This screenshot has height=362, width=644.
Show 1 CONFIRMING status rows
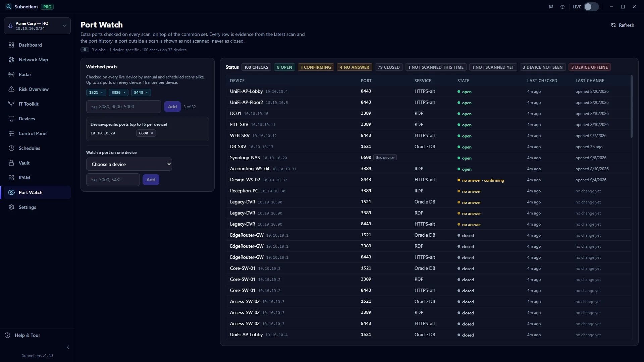coord(316,67)
